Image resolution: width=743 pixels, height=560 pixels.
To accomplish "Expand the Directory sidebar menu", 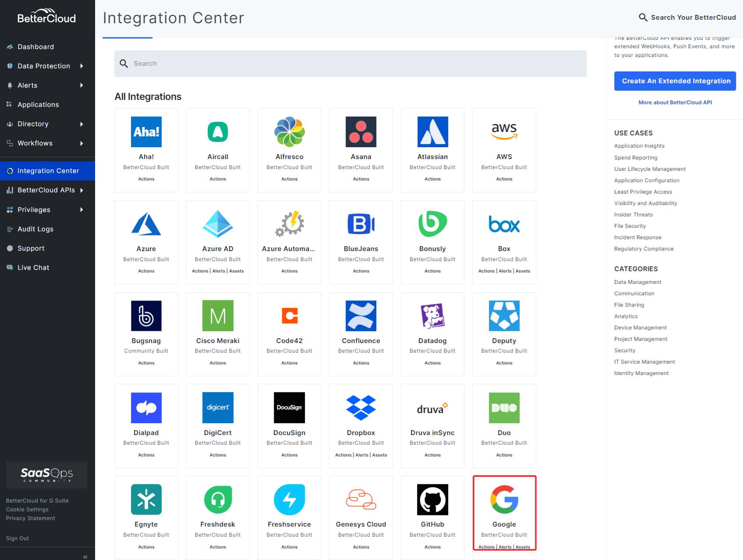I will (x=33, y=124).
